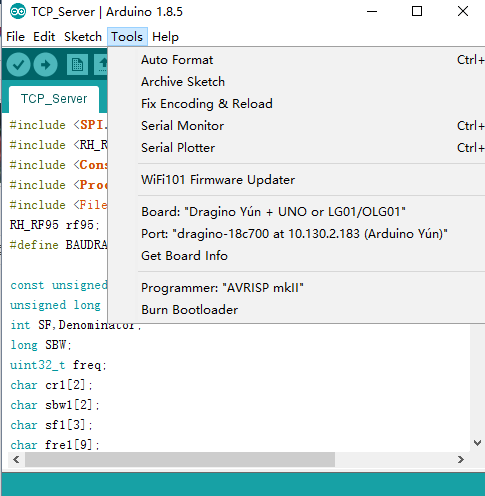Click the 'char sf1[3];' code line
This screenshot has width=485, height=496.
pyautogui.click(x=51, y=425)
